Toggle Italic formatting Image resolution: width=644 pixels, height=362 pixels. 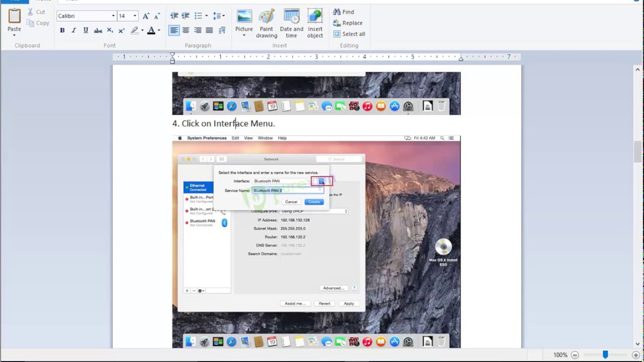[x=74, y=30]
